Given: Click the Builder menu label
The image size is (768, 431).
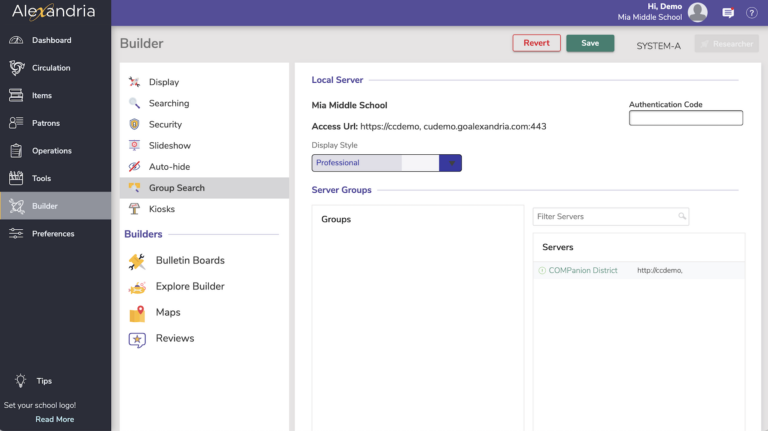Looking at the screenshot, I should coord(45,206).
